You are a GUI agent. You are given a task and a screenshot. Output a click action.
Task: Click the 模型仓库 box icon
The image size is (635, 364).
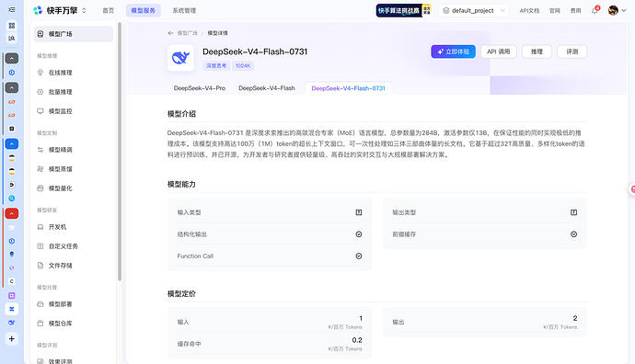coord(40,324)
